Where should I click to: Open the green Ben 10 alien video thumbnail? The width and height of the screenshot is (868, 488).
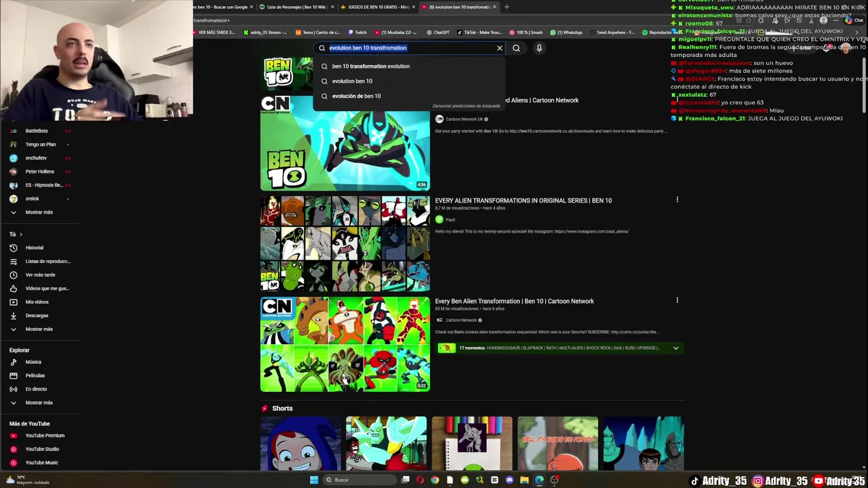click(345, 143)
